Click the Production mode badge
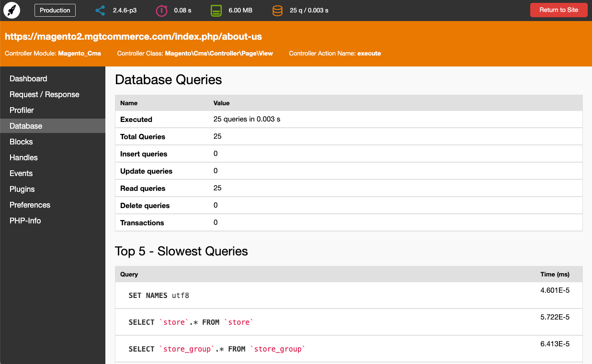Screen dimensions: 592x364 click(55, 10)
